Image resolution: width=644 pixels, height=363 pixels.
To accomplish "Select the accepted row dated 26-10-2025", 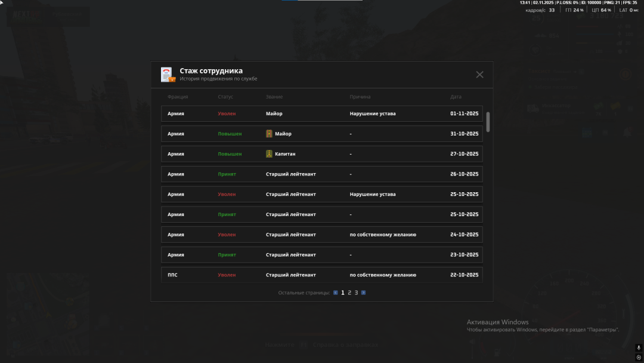I will tap(322, 174).
